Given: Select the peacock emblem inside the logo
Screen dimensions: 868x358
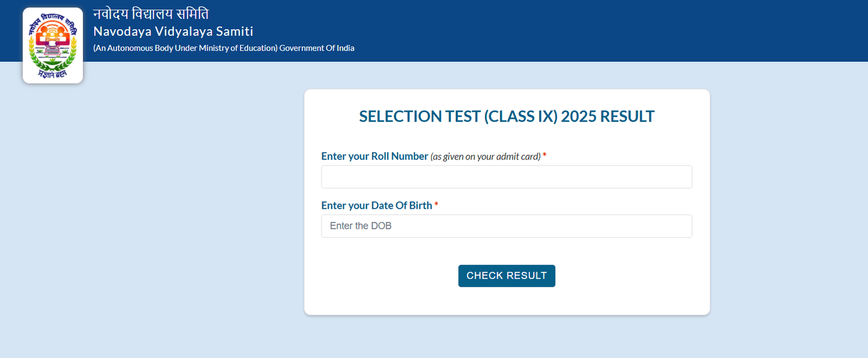Looking at the screenshot, I should [53, 34].
